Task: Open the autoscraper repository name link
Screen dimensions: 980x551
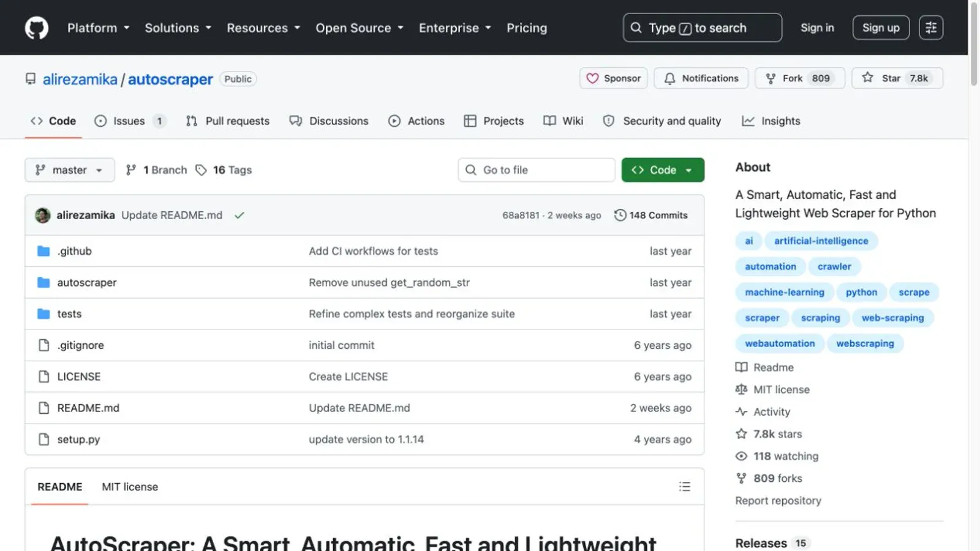Action: pos(170,80)
